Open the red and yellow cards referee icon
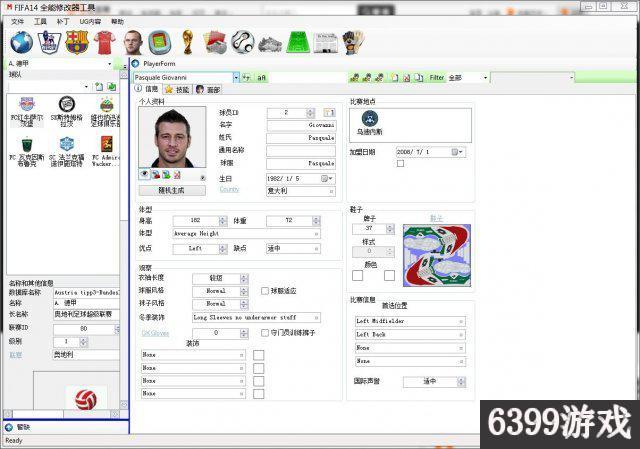This screenshot has width=640, height=449. pos(215,42)
